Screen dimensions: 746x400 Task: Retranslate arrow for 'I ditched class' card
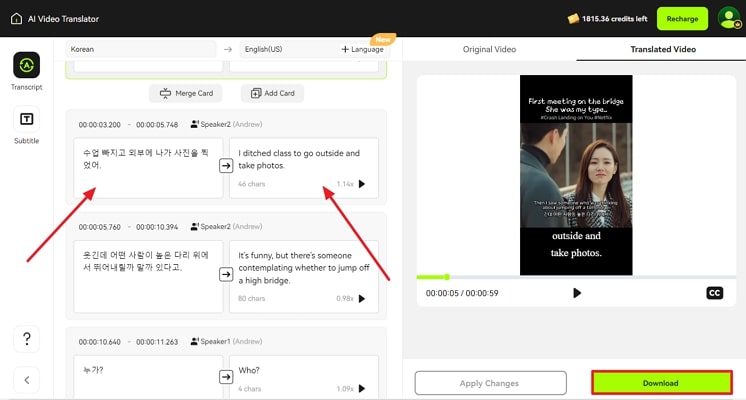click(226, 166)
